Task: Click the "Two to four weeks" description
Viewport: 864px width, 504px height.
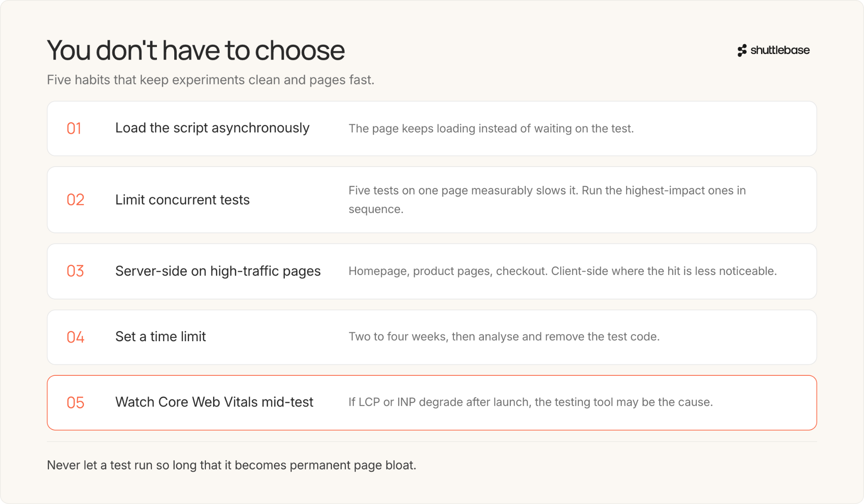Action: pyautogui.click(x=504, y=337)
